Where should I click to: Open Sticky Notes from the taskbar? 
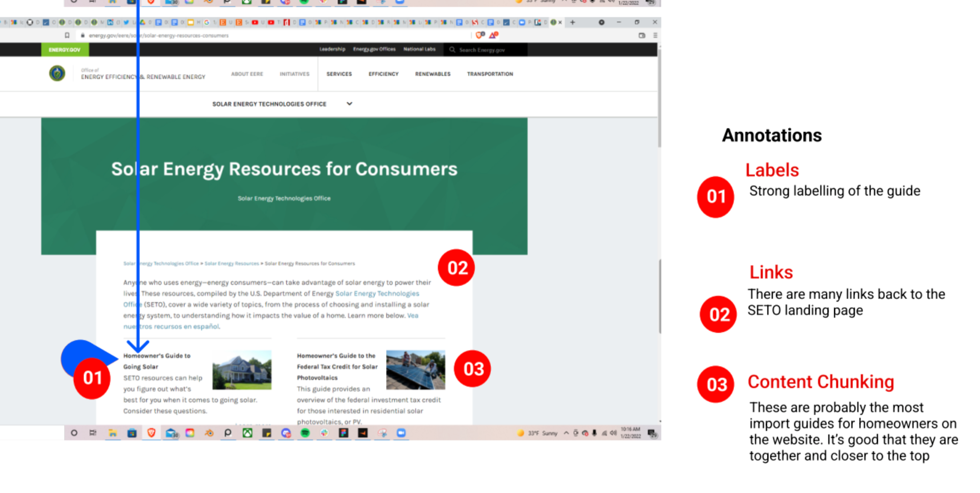[x=266, y=433]
